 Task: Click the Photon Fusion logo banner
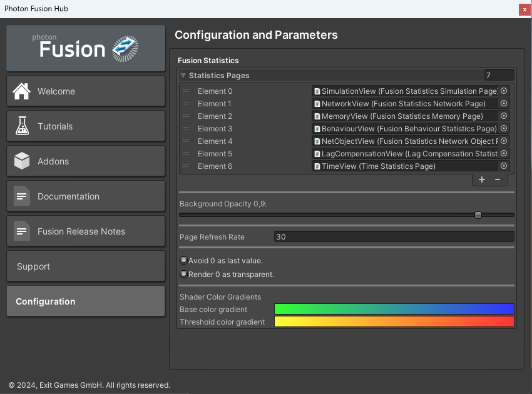point(86,48)
